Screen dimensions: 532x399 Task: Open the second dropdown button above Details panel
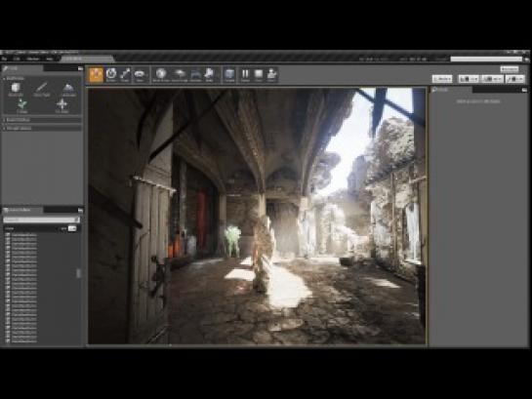469,79
